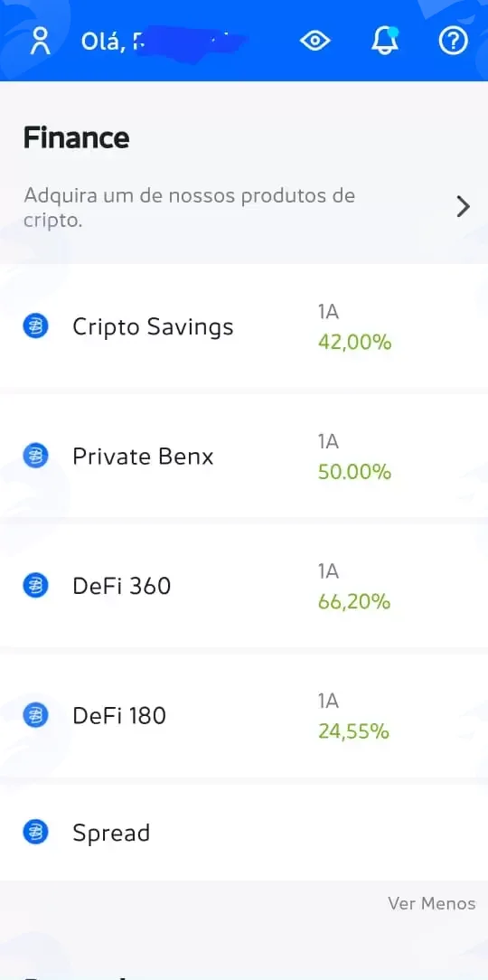Open the Private Benx product
488x980 pixels.
pos(244,457)
